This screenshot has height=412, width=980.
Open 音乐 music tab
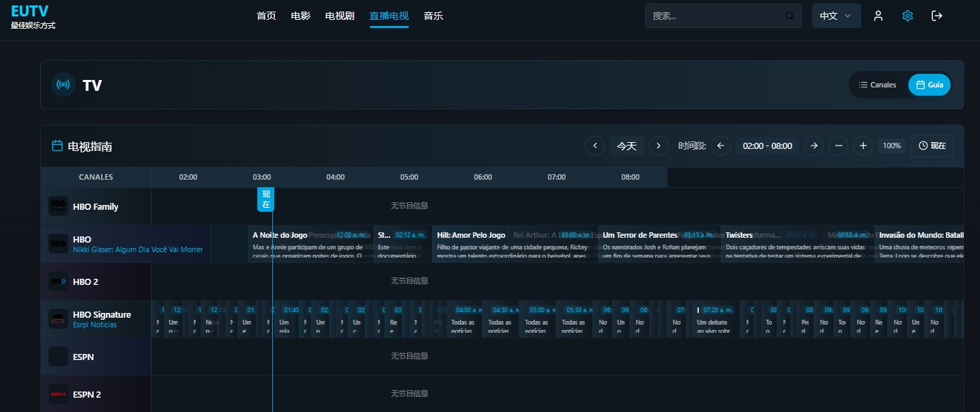[433, 16]
